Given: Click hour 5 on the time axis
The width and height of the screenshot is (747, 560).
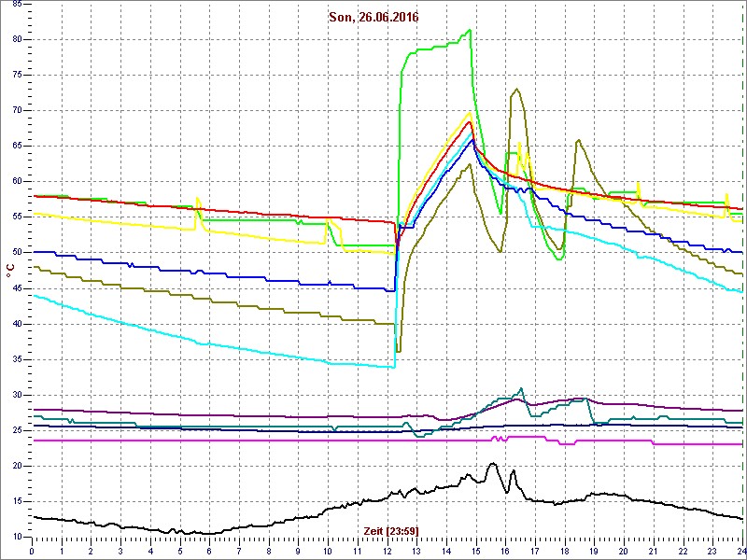Looking at the screenshot, I should coord(180,551).
